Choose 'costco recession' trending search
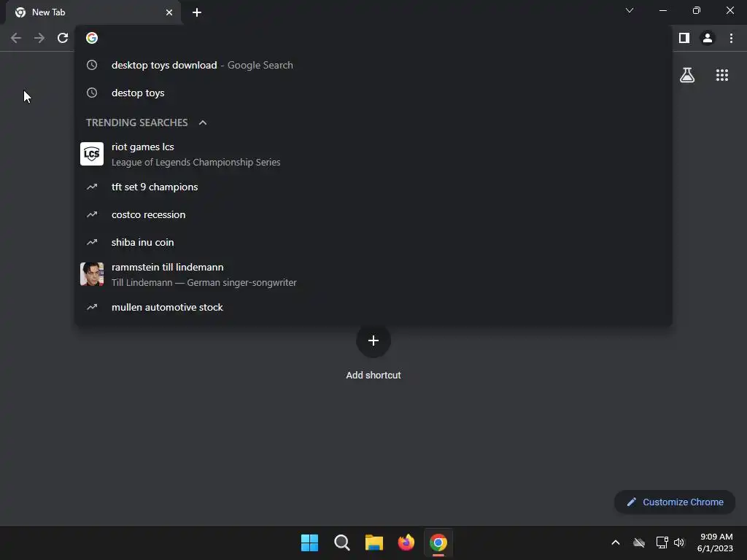747x560 pixels. 373,215
